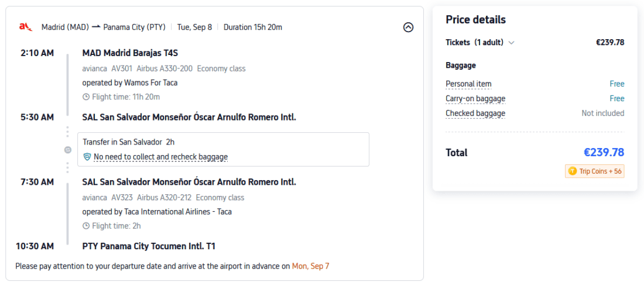
Task: Click the Madrid (MAD) route header text
Action: (64, 27)
